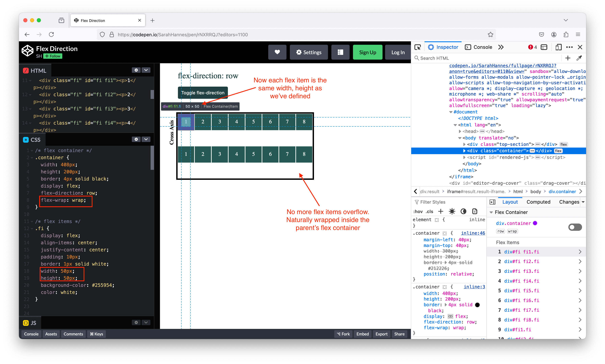Toggle the three-pane inspector sidebar
The height and width of the screenshot is (364, 605).
click(x=492, y=202)
